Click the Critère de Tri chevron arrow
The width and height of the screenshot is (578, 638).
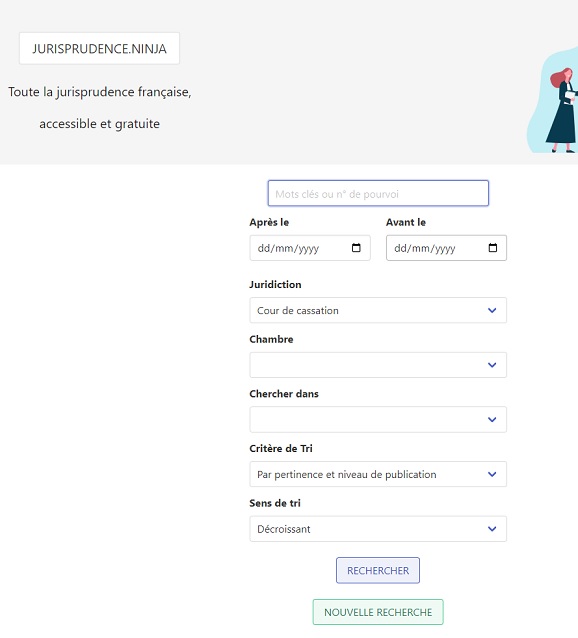492,474
